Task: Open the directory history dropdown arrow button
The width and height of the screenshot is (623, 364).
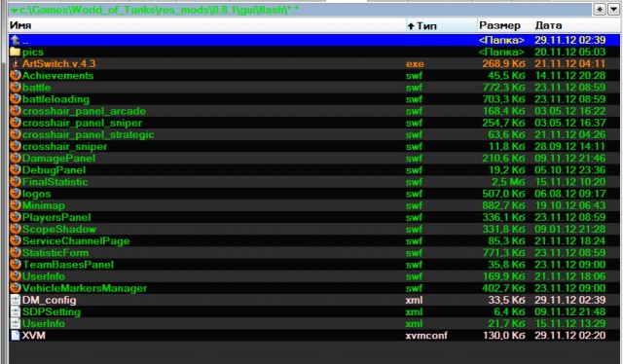Action: 613,9
